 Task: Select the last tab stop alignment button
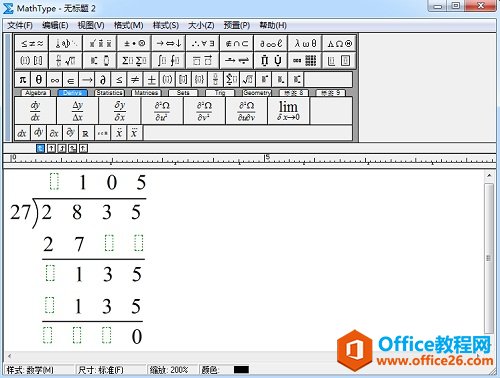(83, 148)
